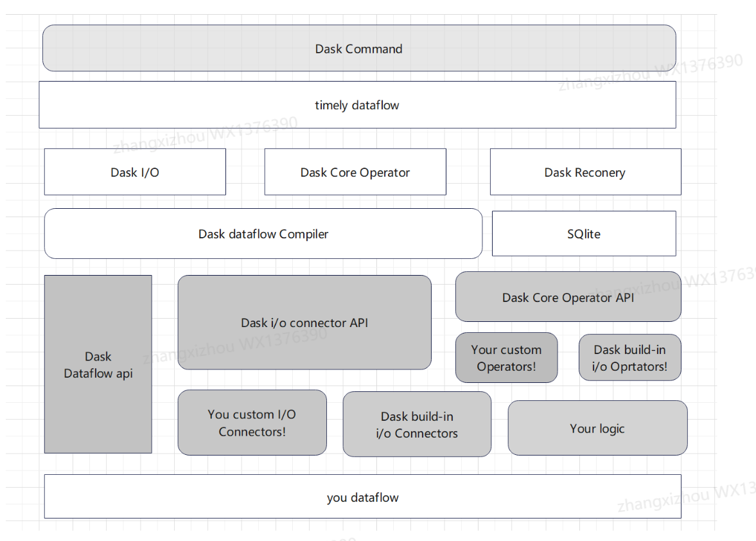Click the Dask build-in i/o Connectors shape
Screen dimensions: 756x541
pos(417,425)
